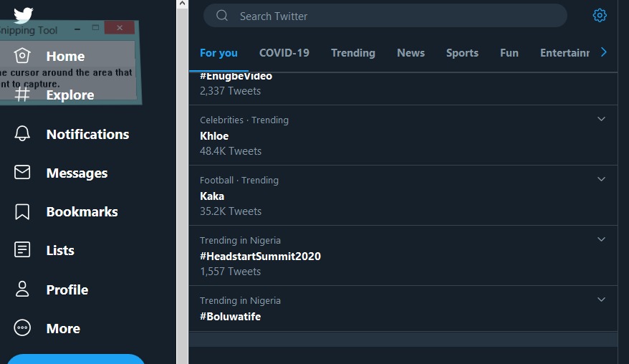View Lists label in sidebar
The height and width of the screenshot is (364, 629).
pyautogui.click(x=60, y=250)
